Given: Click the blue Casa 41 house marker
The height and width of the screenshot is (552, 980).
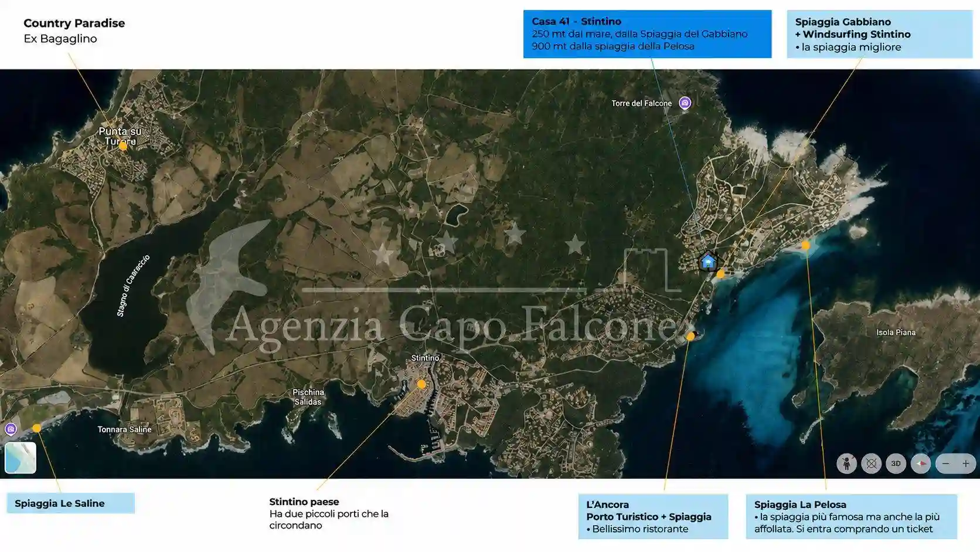Looking at the screenshot, I should point(708,262).
